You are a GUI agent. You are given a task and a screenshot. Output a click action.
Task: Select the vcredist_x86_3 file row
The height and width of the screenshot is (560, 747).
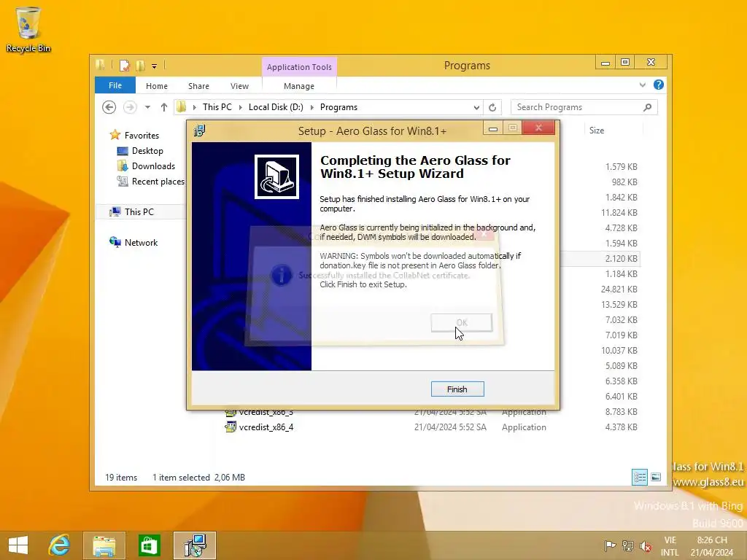click(x=266, y=413)
